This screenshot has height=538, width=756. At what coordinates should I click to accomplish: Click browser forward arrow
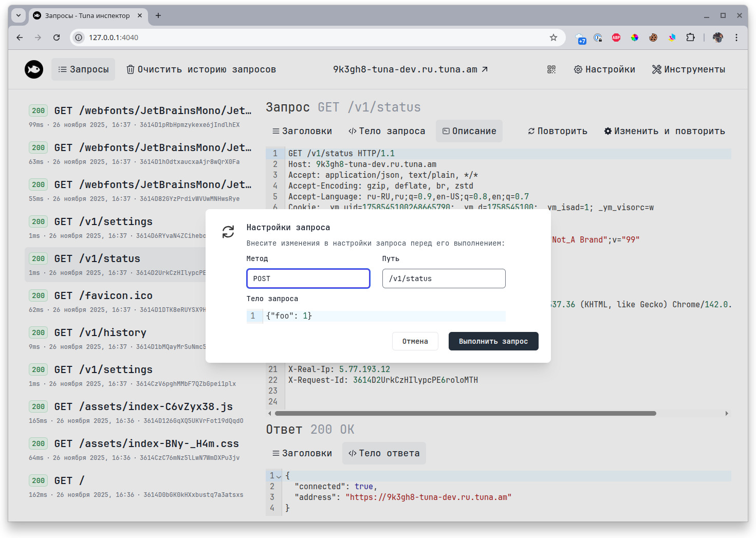(x=38, y=38)
